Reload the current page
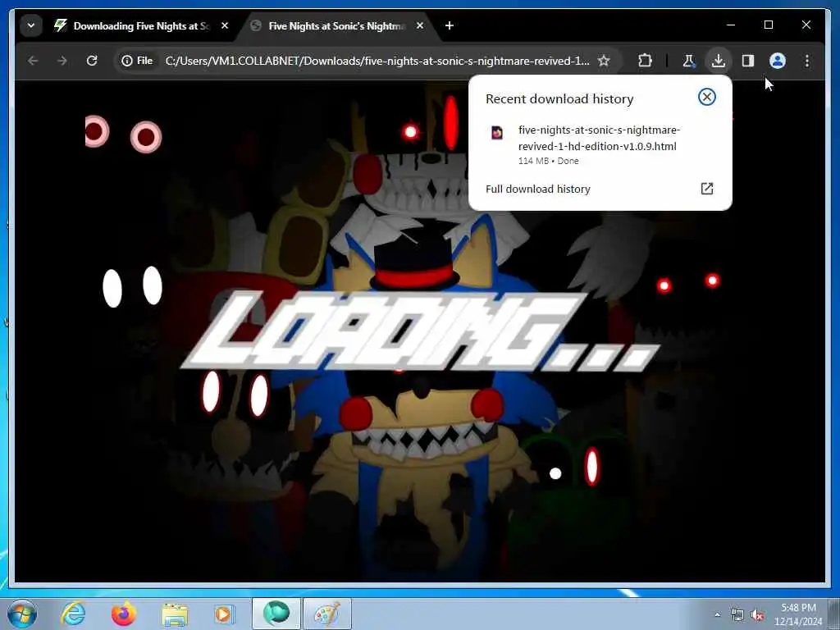This screenshot has width=840, height=630. [92, 61]
